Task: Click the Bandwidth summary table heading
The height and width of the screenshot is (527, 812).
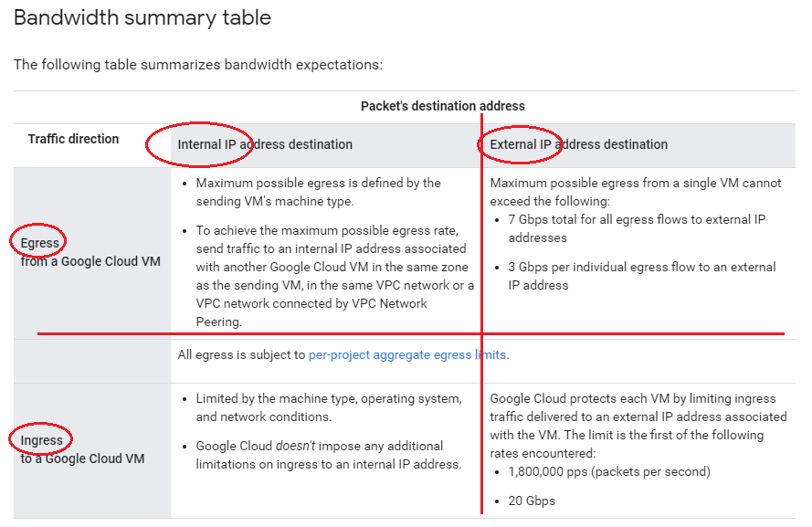Action: tap(142, 17)
